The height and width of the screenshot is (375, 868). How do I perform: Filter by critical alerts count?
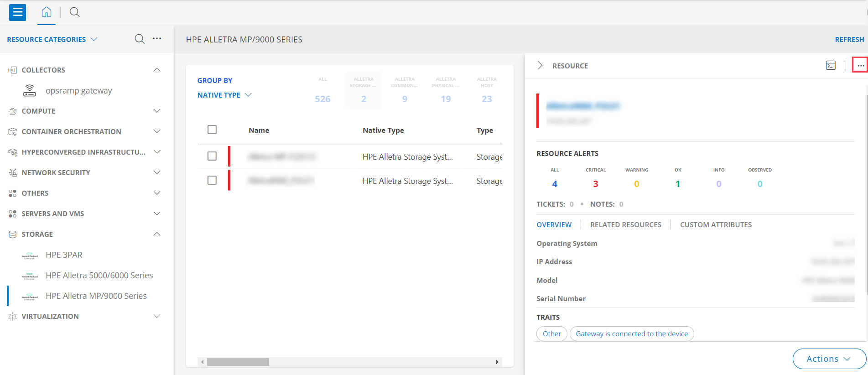tap(595, 184)
